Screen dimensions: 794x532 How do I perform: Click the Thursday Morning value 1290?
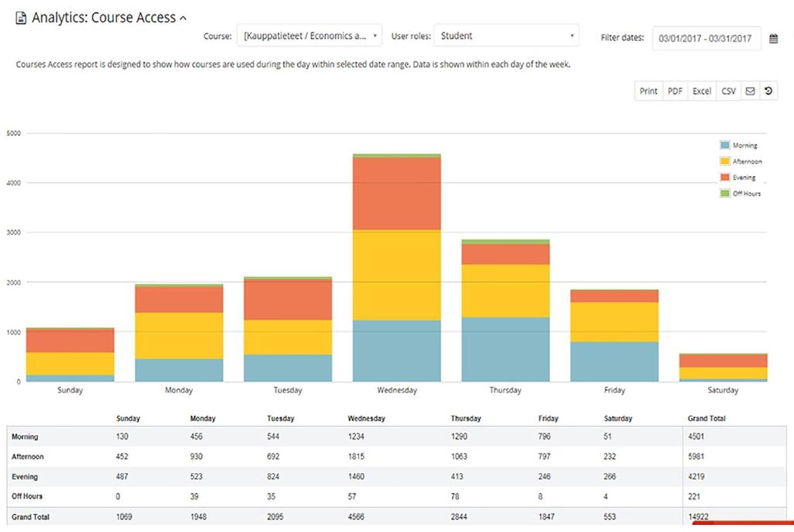459,437
